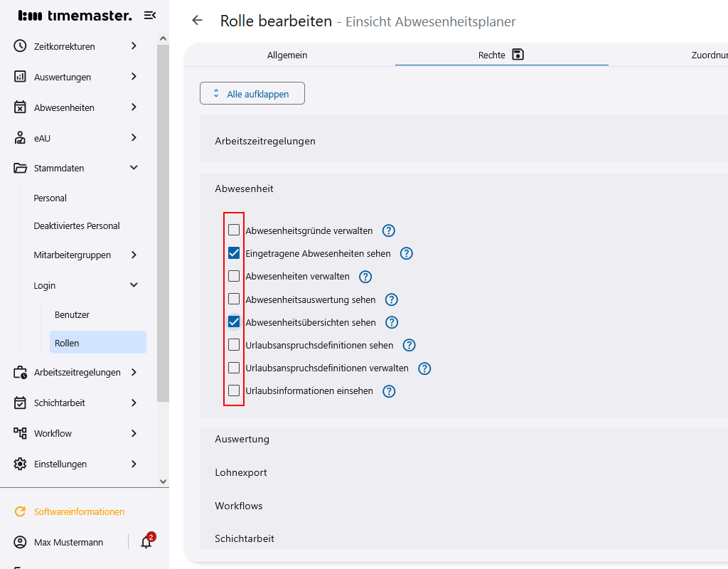Select Benutzer in the Login submenu
Screen dimensions: 728x569
coord(72,314)
